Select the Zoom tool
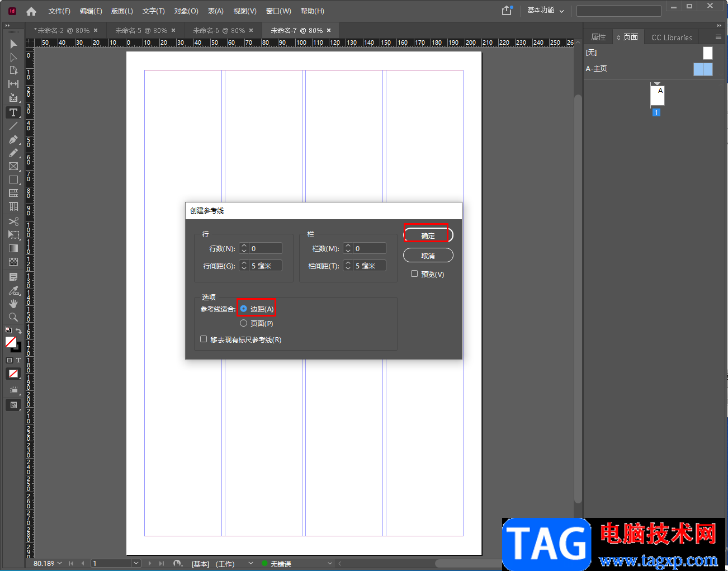Viewport: 728px width, 571px height. [13, 317]
